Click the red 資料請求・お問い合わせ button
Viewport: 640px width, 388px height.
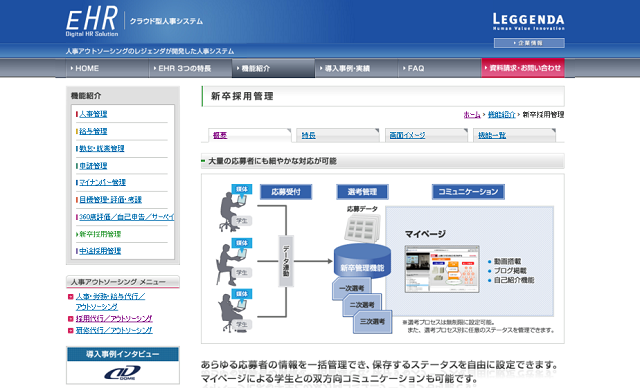(523, 68)
